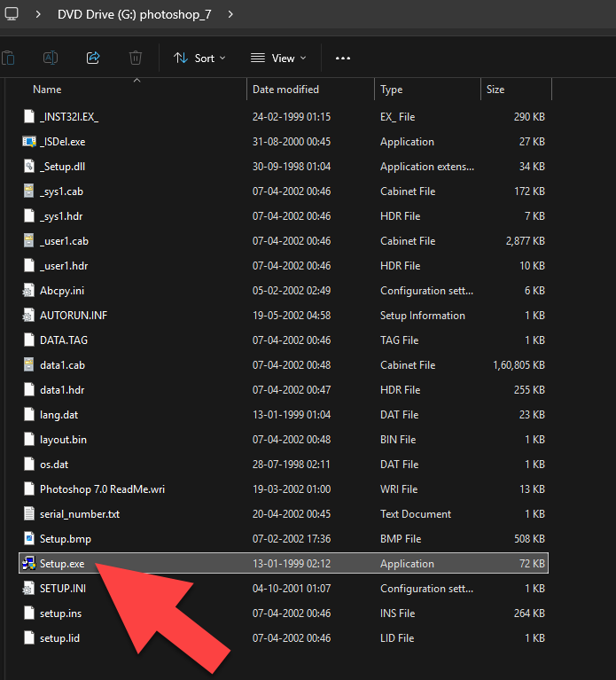Select the file name serial_number.txt
The image size is (616, 680).
click(x=80, y=514)
